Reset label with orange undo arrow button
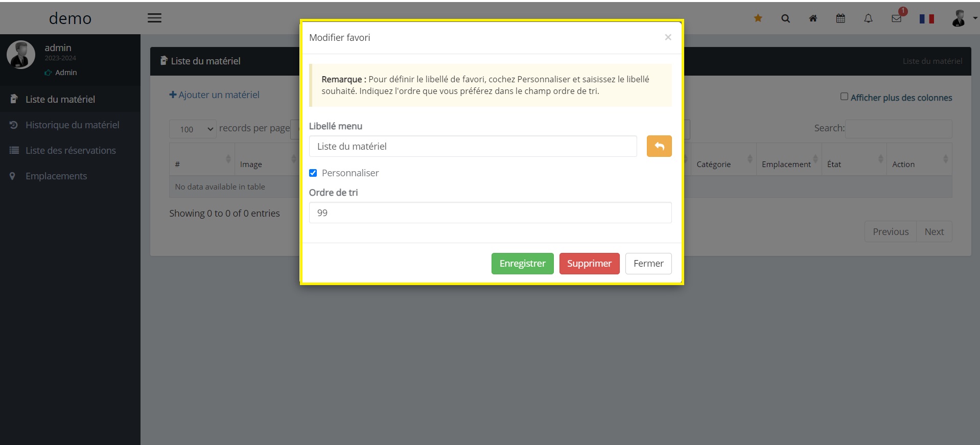This screenshot has width=980, height=445. (x=659, y=146)
